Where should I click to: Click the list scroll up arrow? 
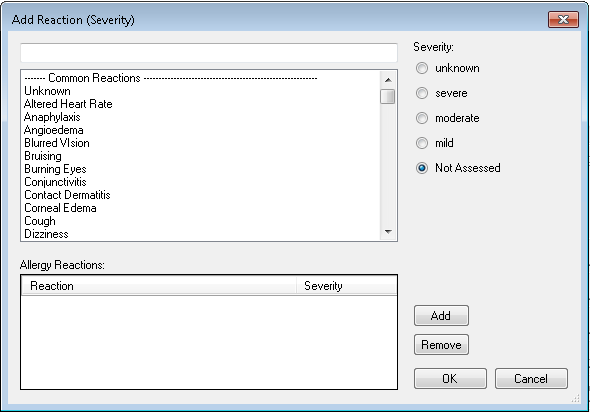(388, 80)
